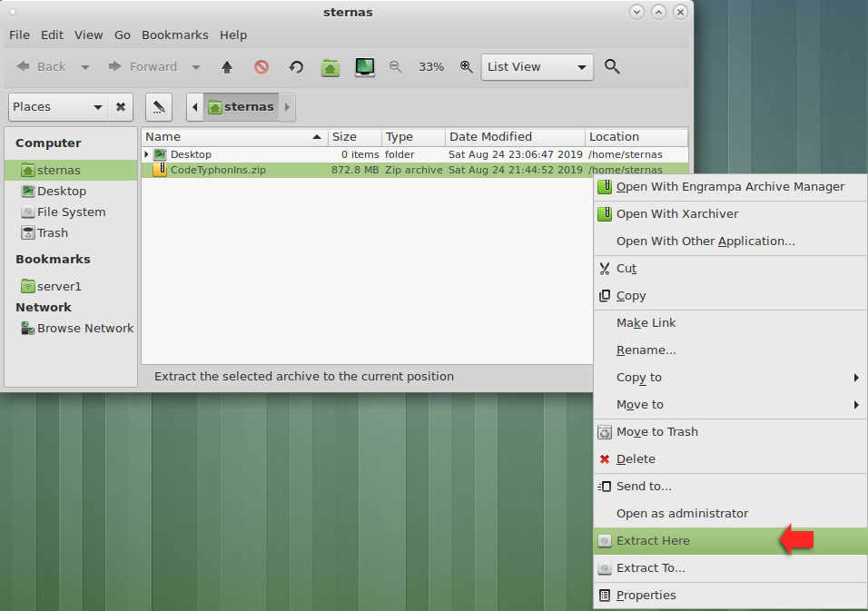Zoom in with the magnifier plus icon
This screenshot has width=868, height=611.
467,67
